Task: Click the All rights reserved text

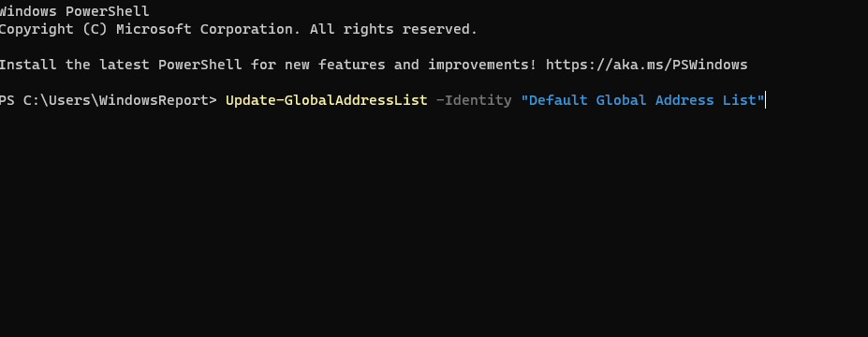Action: tap(393, 29)
